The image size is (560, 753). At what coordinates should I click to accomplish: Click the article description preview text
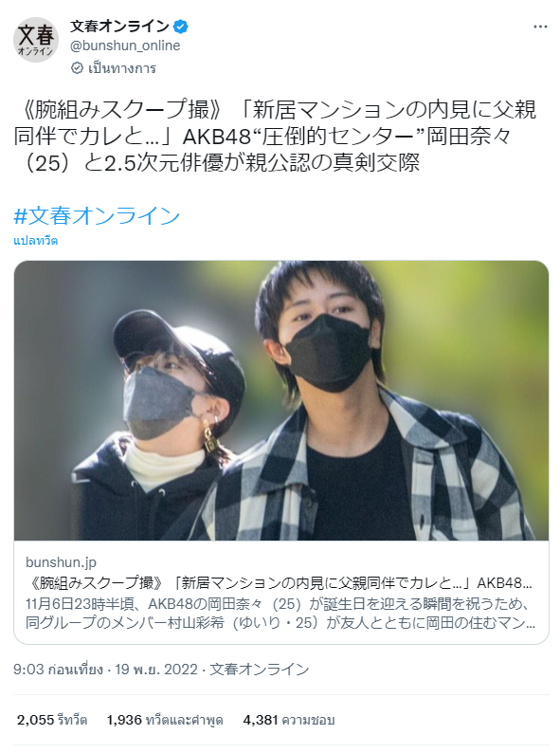point(280,613)
